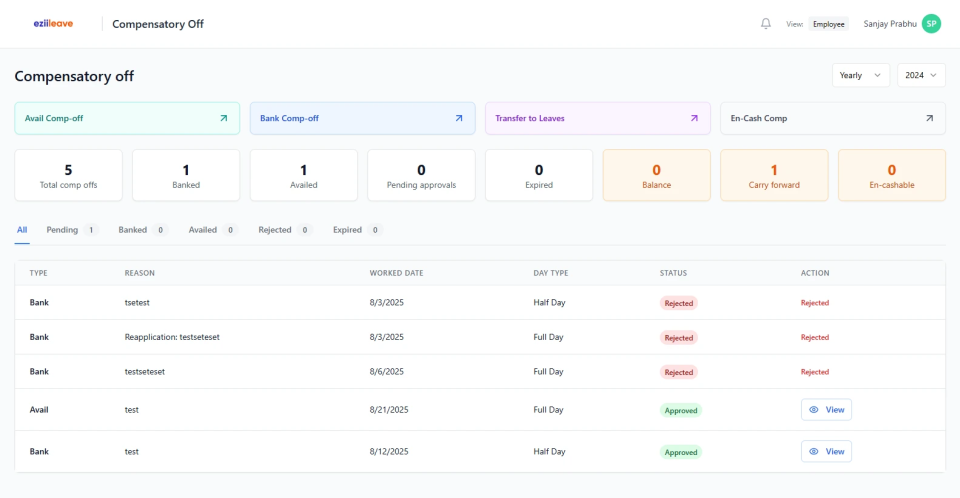Click the SP user avatar
This screenshot has height=498, width=960.
[x=931, y=24]
